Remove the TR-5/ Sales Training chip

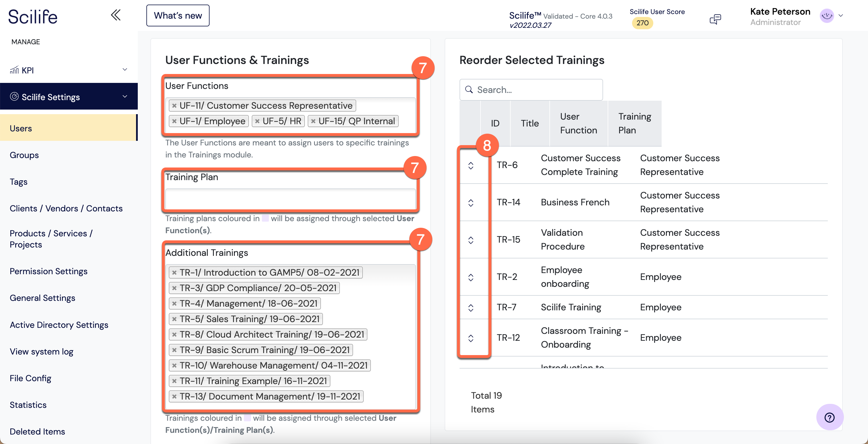(174, 319)
